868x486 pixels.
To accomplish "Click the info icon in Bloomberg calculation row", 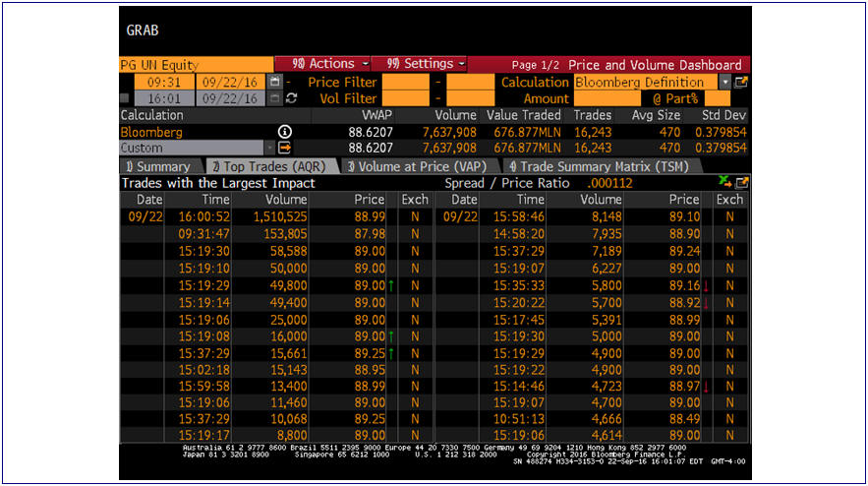I will (x=285, y=132).
